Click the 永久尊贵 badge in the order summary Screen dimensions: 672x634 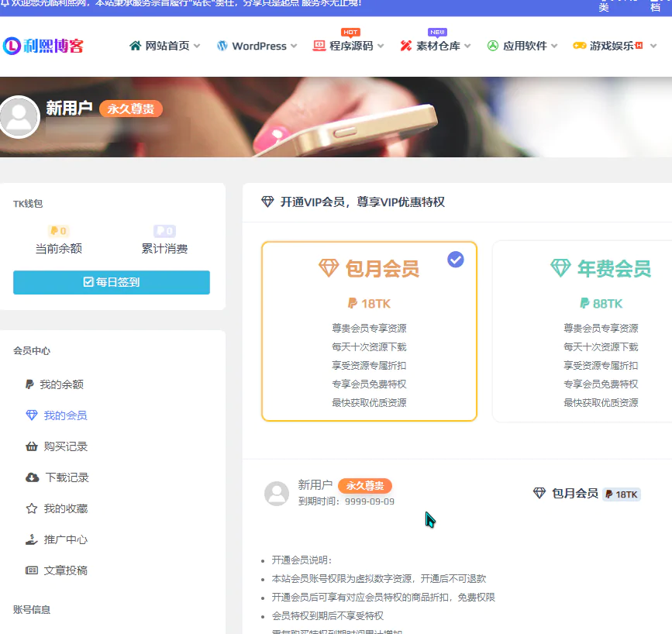tap(365, 486)
